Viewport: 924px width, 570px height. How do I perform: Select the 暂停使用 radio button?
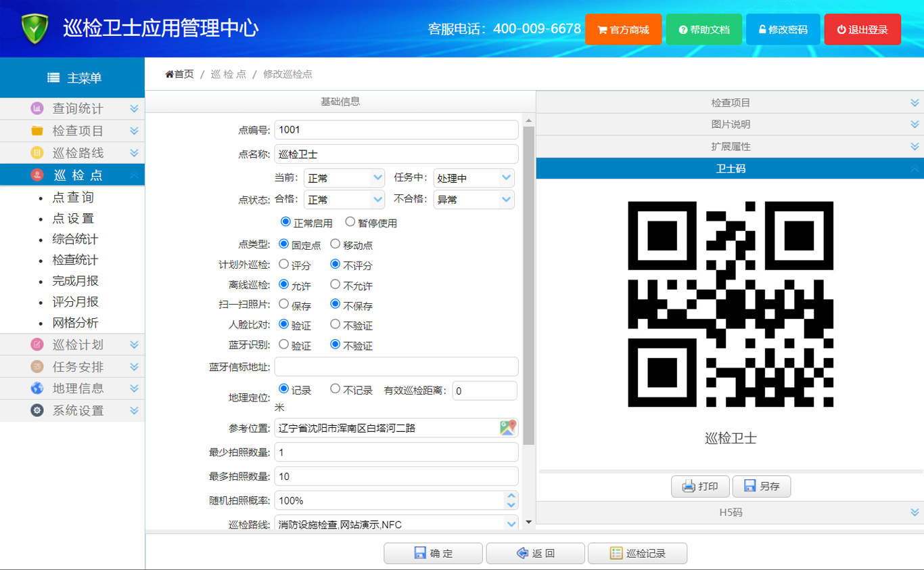[x=350, y=222]
